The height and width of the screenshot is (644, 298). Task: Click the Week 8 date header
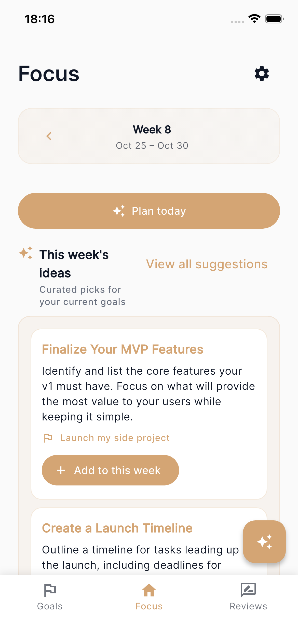tap(152, 137)
